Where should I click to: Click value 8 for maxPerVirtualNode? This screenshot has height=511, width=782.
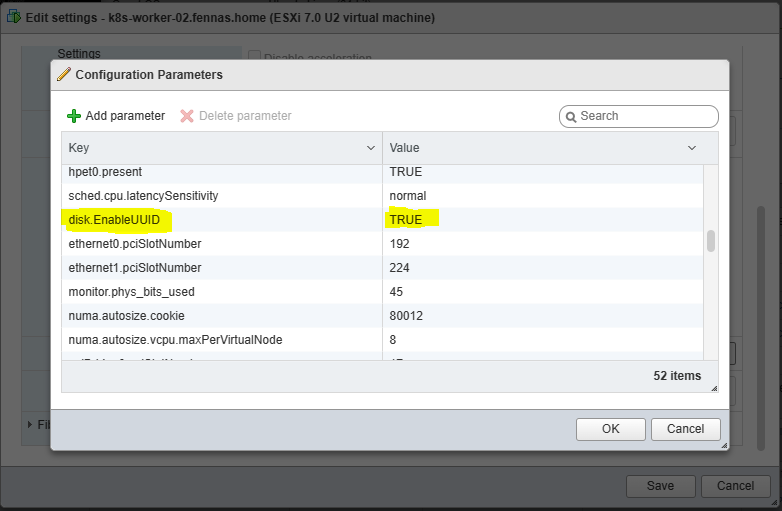click(393, 340)
